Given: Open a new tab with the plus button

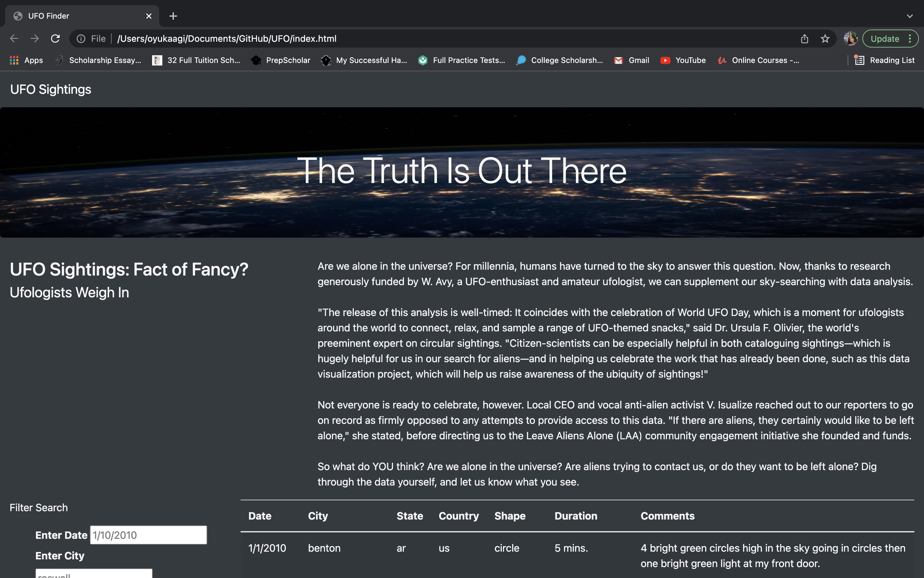Looking at the screenshot, I should click(173, 16).
